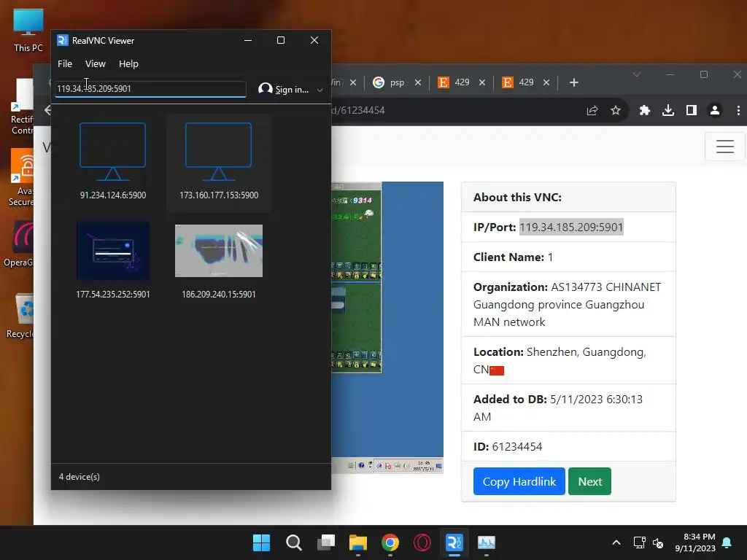The image size is (747, 560).
Task: Click the share page icon in Chrome
Action: 592,111
